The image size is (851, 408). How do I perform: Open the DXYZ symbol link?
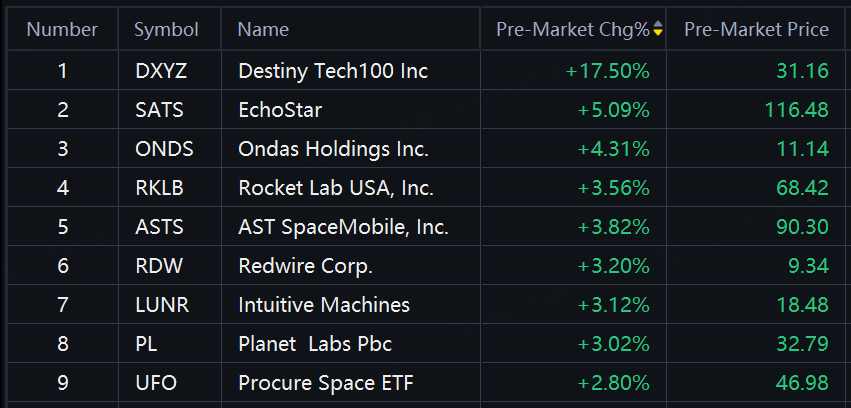[161, 71]
